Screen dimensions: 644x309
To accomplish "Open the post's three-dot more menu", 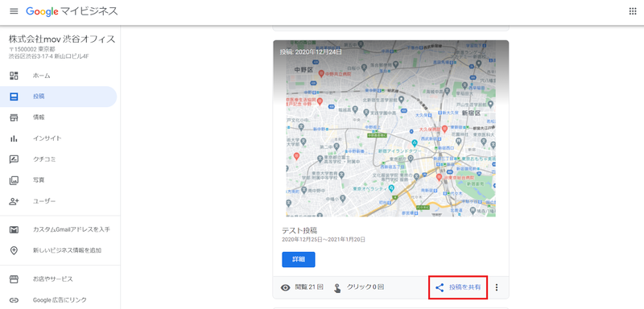I will click(x=497, y=287).
